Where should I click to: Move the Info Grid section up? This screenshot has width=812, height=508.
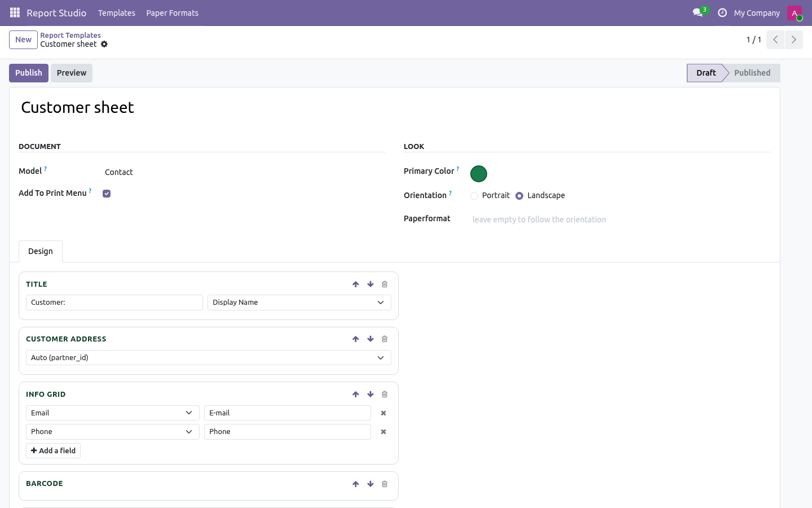tap(356, 395)
